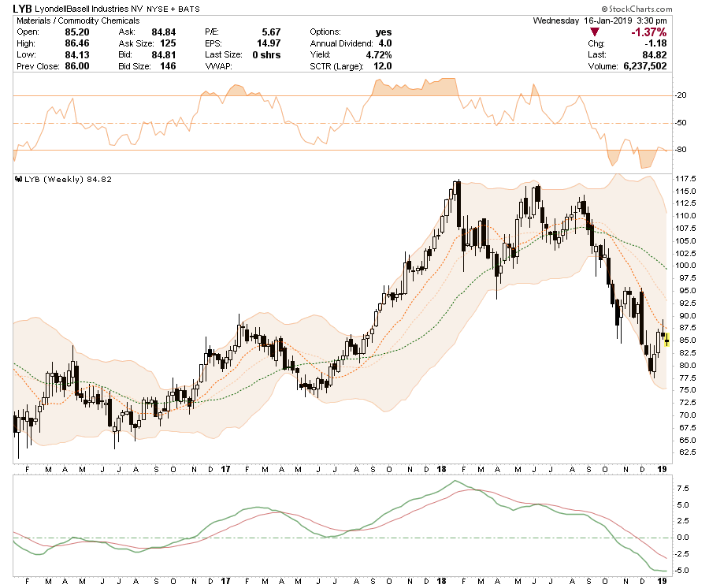This screenshot has width=709, height=588.
Task: Select the High value 86.46
Action: [x=77, y=43]
